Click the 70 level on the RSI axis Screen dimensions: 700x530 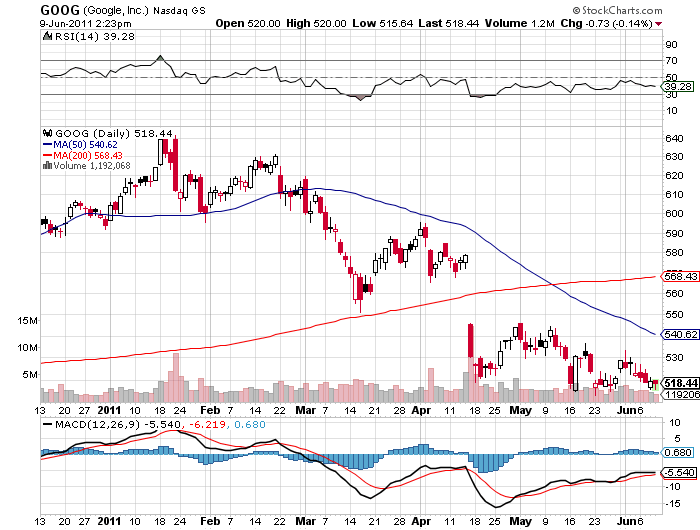pos(671,60)
